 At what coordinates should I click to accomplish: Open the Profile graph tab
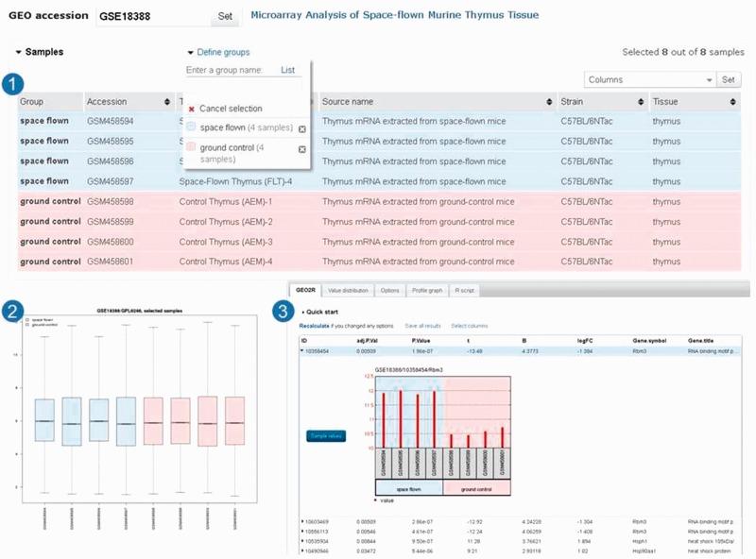(427, 291)
